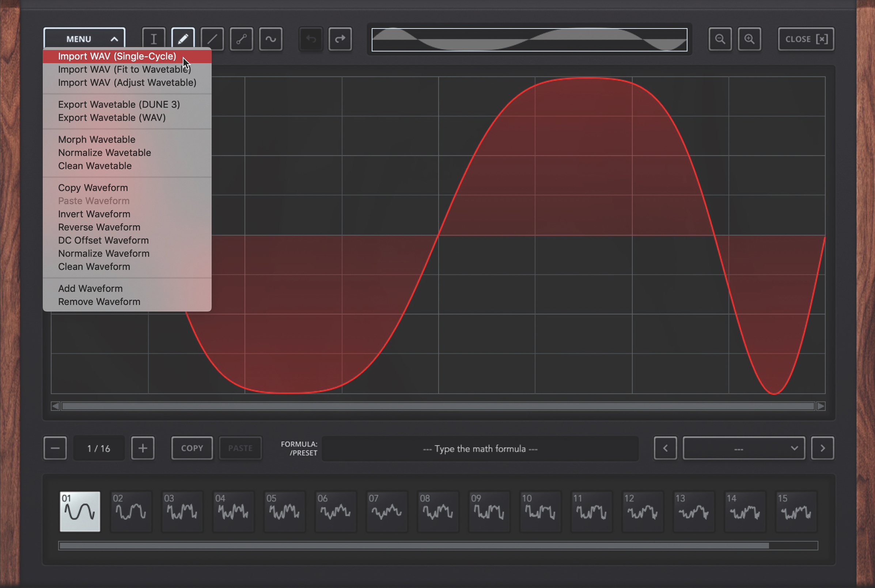Screen dimensions: 875x588
Task: Focus the math formula input field
Action: [x=480, y=448]
